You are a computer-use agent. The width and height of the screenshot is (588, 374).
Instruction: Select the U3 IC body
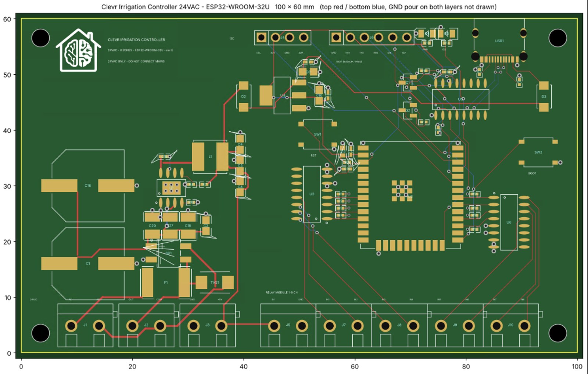point(312,194)
